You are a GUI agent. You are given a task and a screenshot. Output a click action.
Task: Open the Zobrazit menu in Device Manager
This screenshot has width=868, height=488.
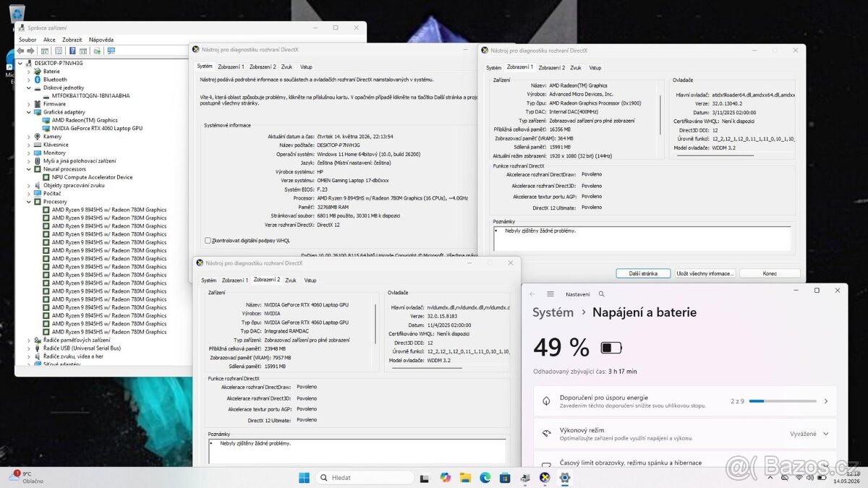click(x=72, y=40)
